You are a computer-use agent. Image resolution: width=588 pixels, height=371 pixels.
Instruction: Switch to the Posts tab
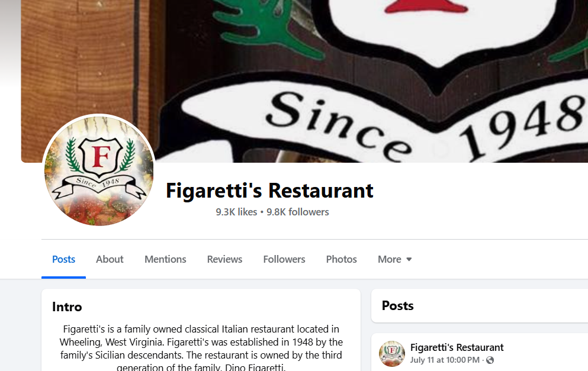pos(63,259)
